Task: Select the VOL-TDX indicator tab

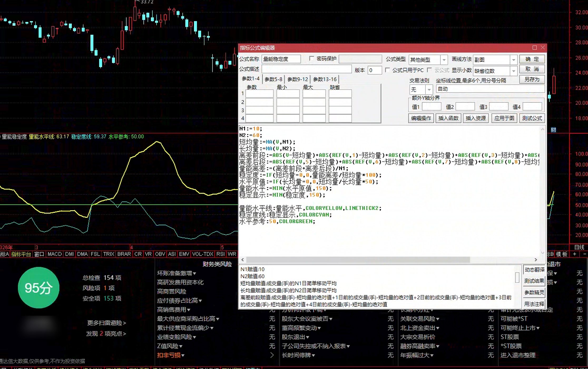Action: pyautogui.click(x=203, y=254)
